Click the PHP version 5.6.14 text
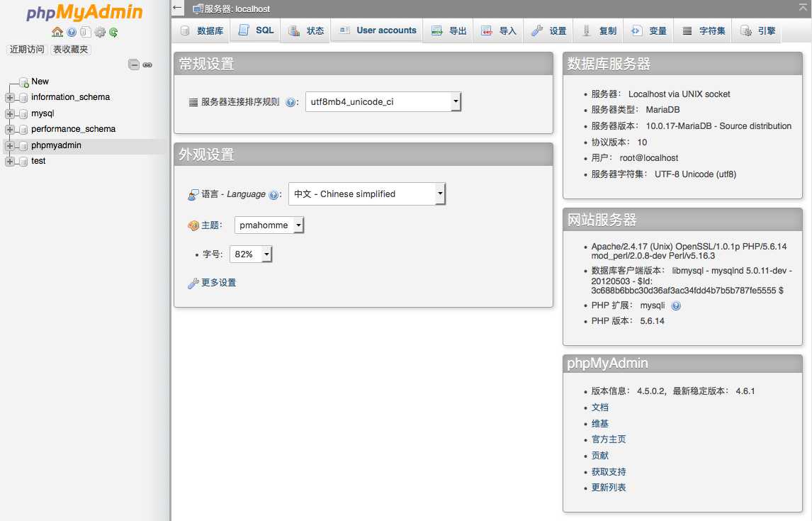The width and height of the screenshot is (812, 521). [652, 321]
